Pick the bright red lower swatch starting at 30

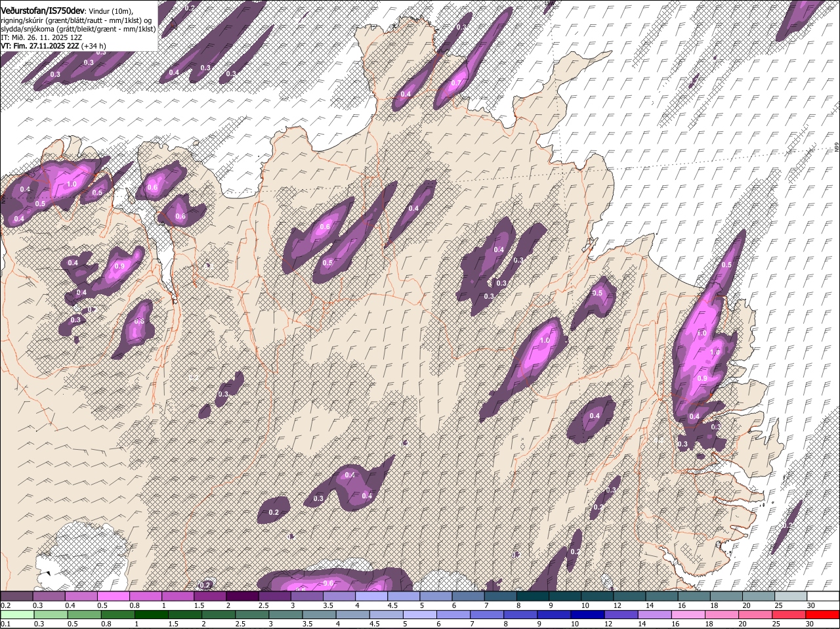pos(824,615)
